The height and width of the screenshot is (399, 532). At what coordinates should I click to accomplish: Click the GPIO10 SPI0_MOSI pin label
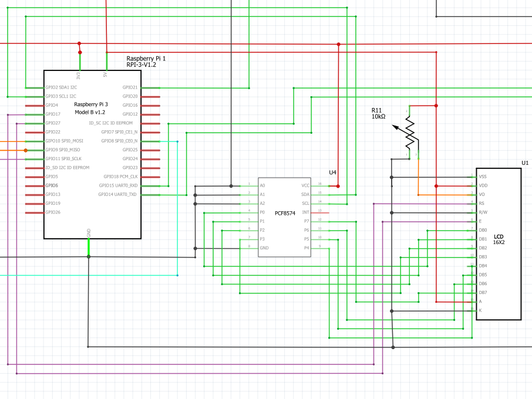[64, 141]
